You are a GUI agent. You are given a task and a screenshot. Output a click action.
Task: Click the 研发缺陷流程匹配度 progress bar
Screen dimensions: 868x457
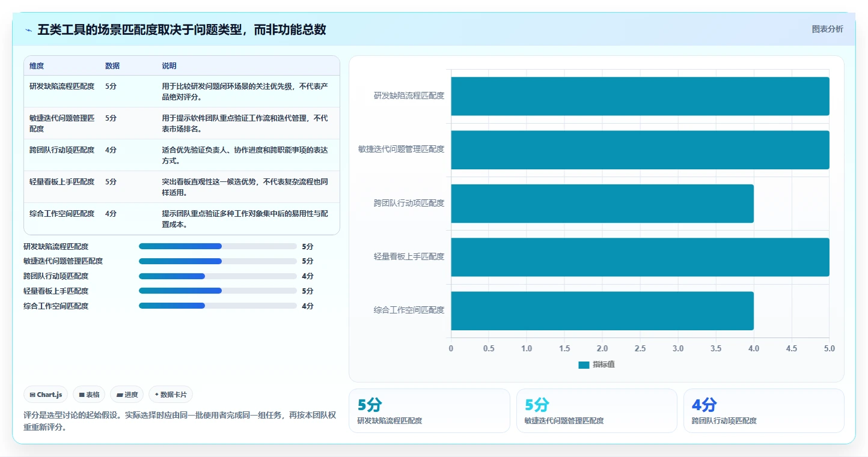tap(218, 246)
